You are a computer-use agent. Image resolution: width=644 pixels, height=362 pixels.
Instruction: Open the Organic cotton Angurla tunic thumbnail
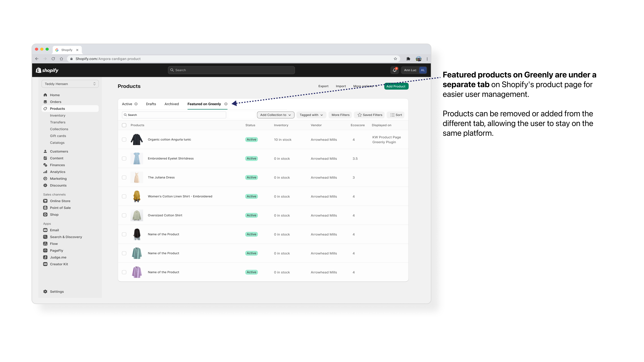[137, 139]
